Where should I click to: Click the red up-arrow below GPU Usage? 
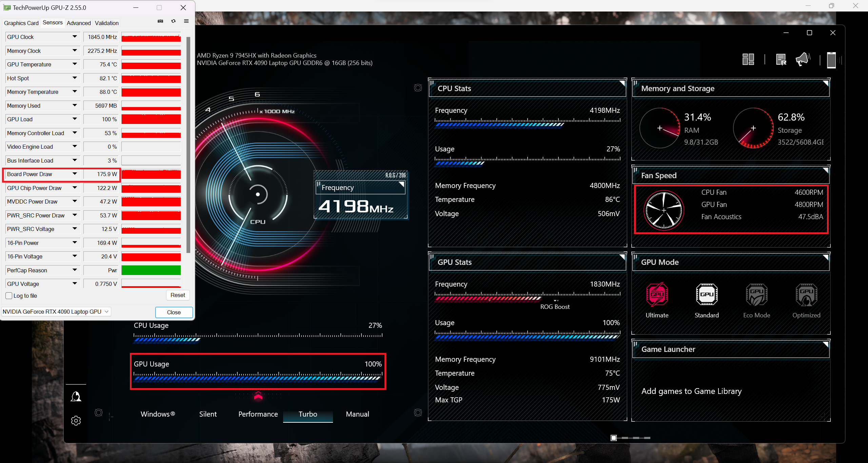(258, 396)
